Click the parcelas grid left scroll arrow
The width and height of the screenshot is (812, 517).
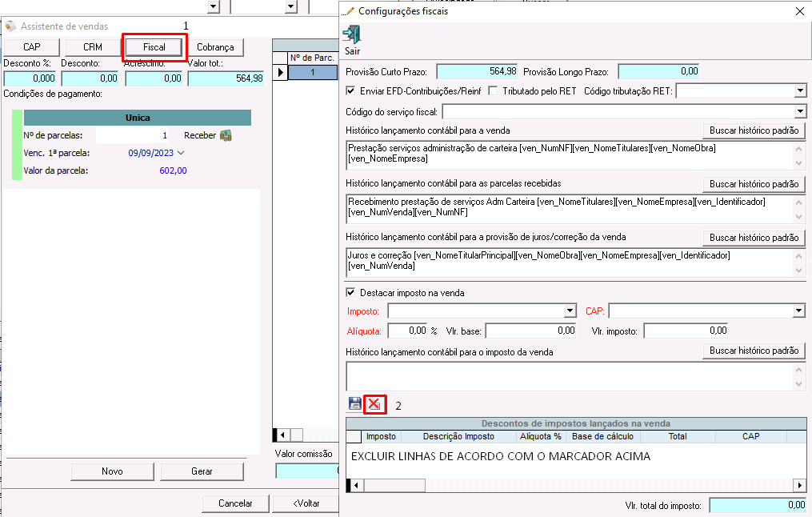point(282,435)
